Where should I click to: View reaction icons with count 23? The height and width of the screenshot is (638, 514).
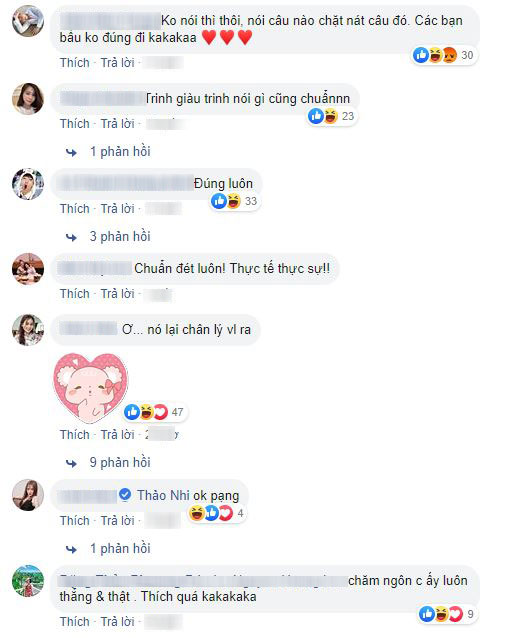[x=331, y=116]
